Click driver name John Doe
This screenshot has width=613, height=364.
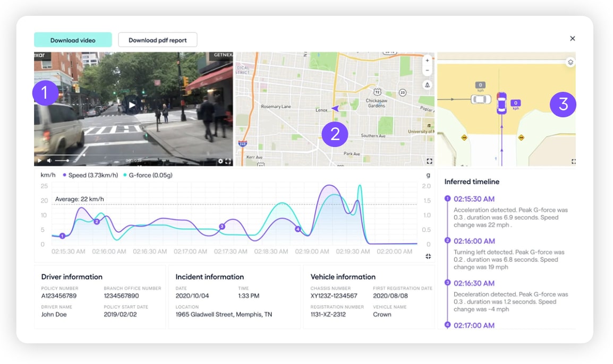pyautogui.click(x=54, y=315)
